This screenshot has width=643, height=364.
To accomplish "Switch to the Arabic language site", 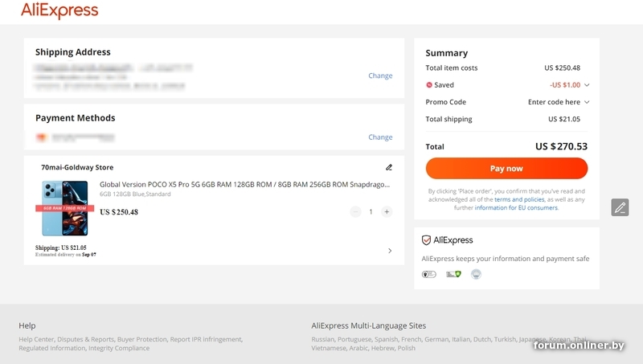I will pos(358,348).
